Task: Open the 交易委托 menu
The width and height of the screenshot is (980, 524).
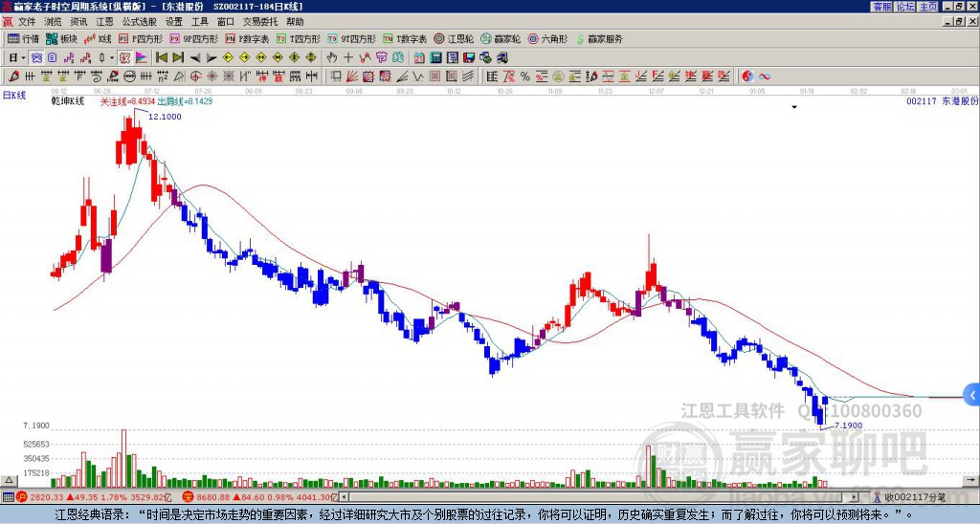Action: 260,22
